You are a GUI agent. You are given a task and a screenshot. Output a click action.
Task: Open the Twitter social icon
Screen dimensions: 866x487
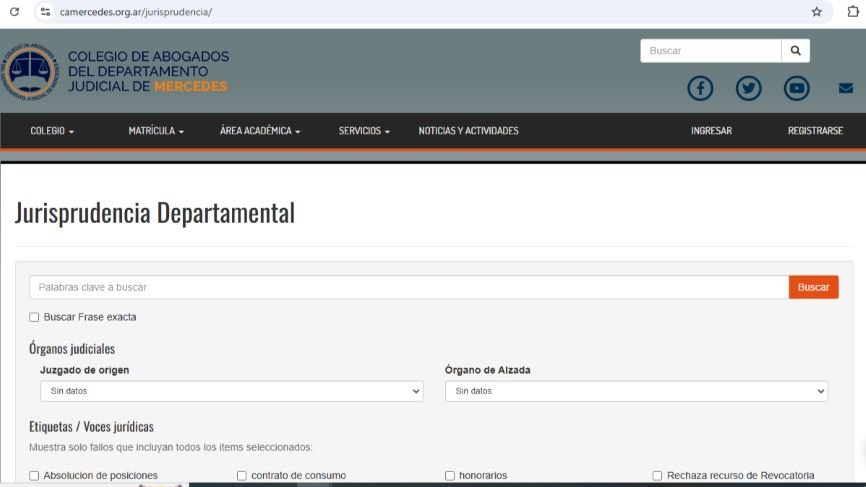[748, 88]
